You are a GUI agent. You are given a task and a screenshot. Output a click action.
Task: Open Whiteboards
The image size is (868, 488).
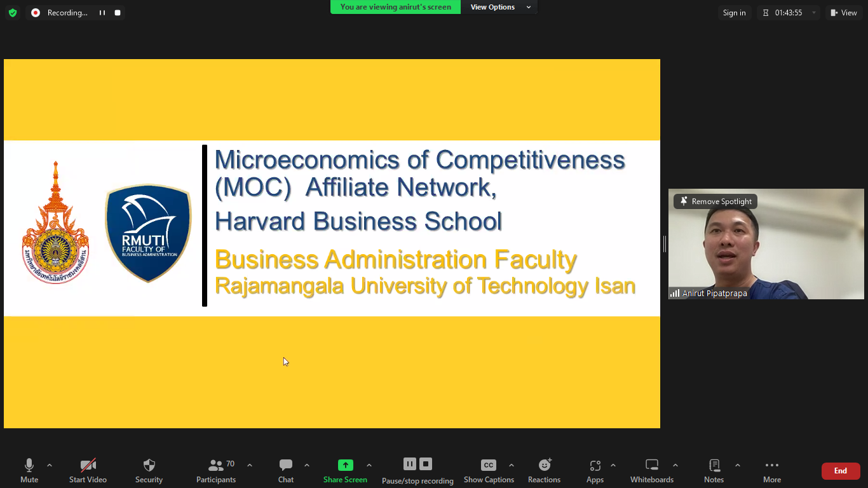click(652, 471)
